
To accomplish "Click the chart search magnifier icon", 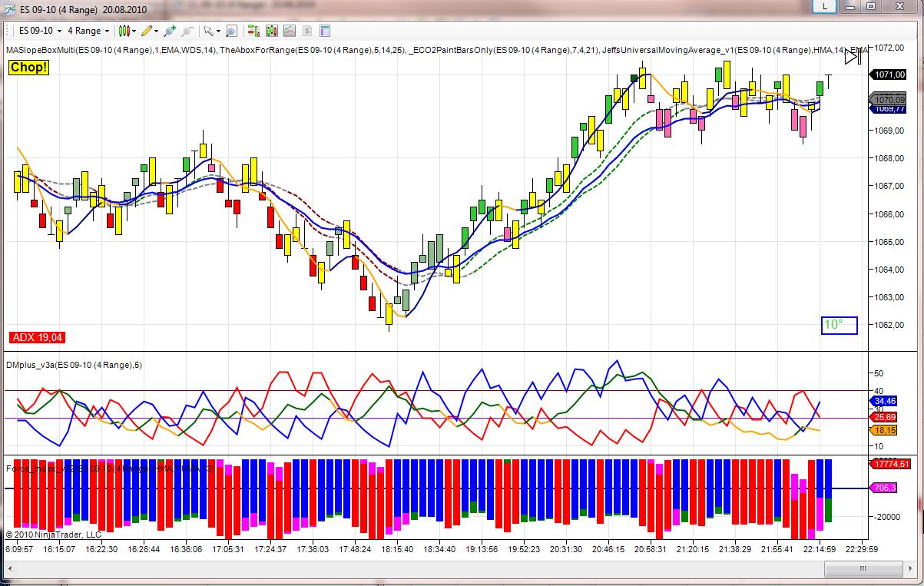I will tap(231, 31).
